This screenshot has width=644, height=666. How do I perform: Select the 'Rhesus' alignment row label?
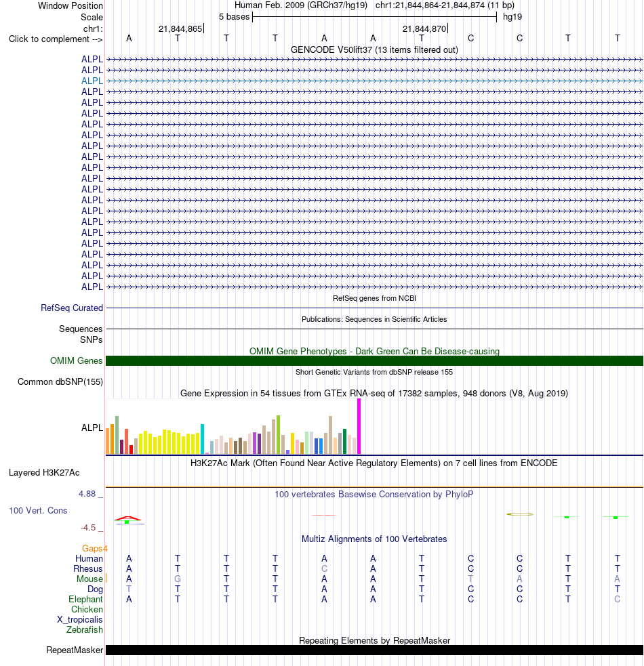tap(88, 568)
